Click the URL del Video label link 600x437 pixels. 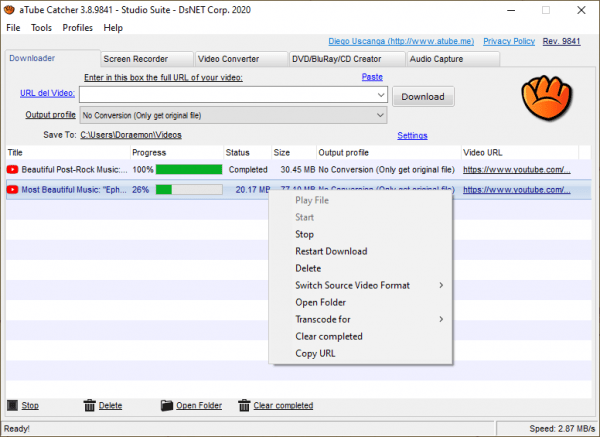point(47,93)
